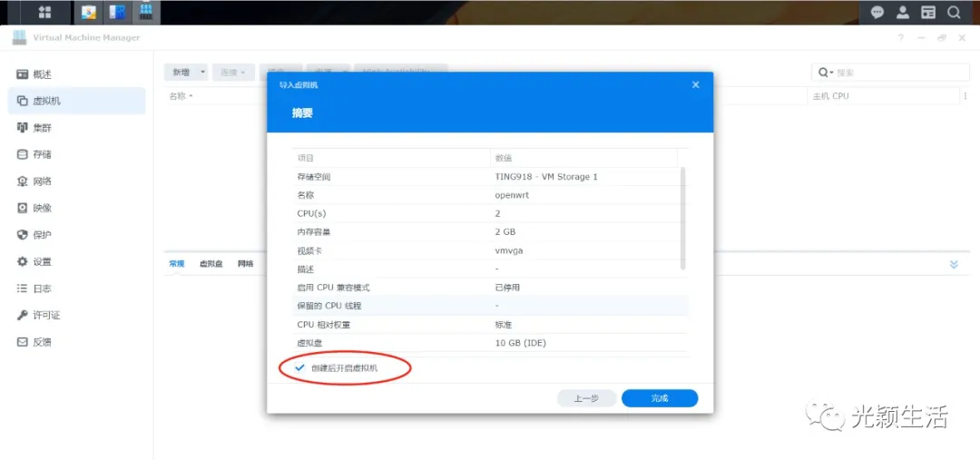Open the 存储 sidebar section
Screen dimensions: 980x460
[x=42, y=154]
